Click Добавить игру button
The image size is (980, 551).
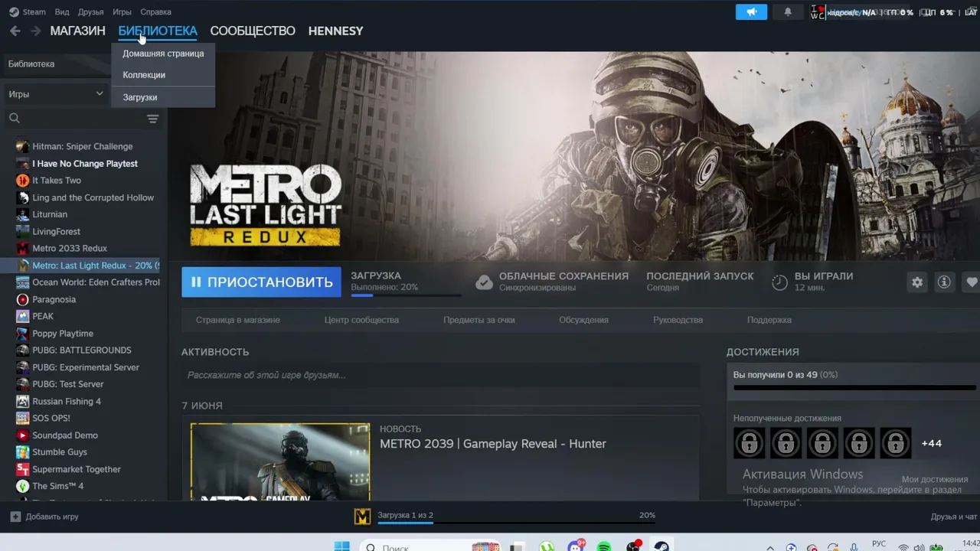[44, 517]
